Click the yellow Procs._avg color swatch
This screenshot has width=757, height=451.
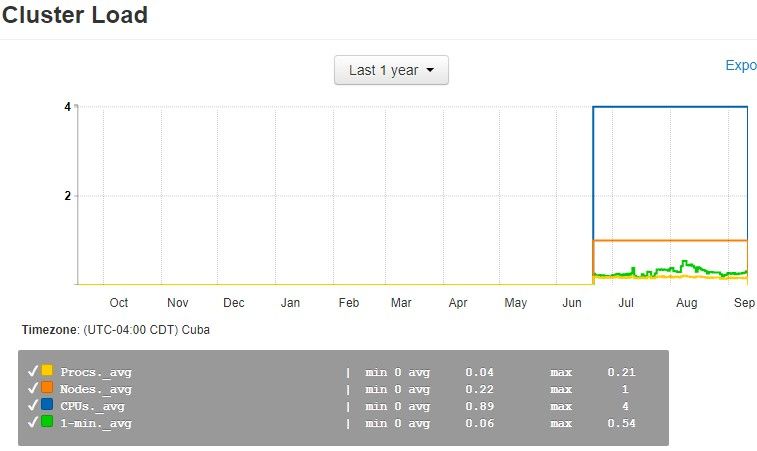[47, 372]
